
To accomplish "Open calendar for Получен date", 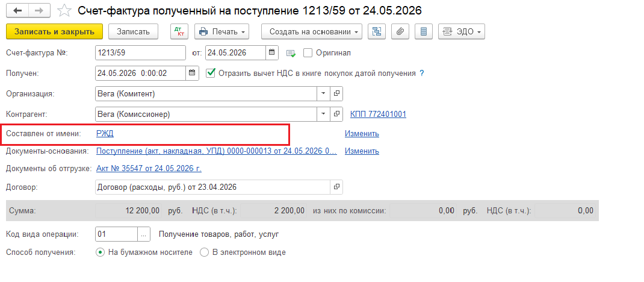I will coord(192,73).
